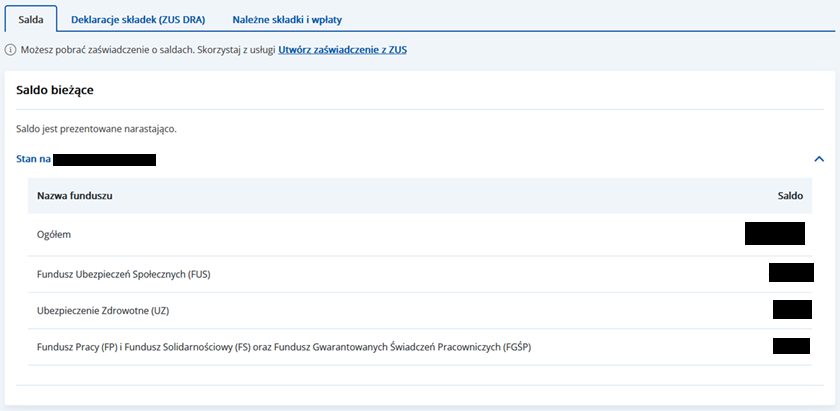Click the 'Saldo jest prezentowane narastająco' note

point(96,129)
